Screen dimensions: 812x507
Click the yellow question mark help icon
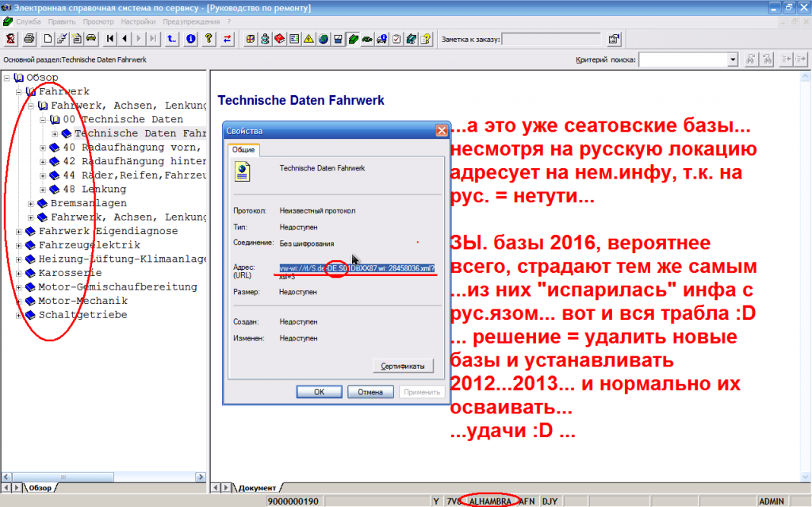(x=209, y=38)
